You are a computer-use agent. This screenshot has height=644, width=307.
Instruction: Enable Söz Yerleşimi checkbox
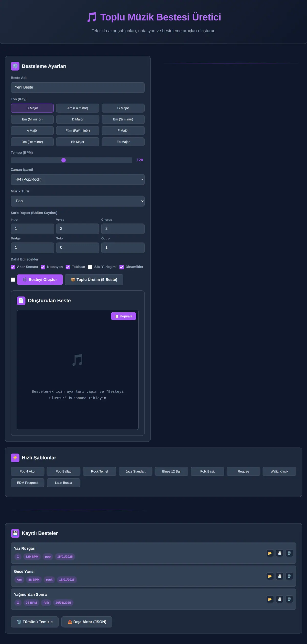(x=90, y=267)
